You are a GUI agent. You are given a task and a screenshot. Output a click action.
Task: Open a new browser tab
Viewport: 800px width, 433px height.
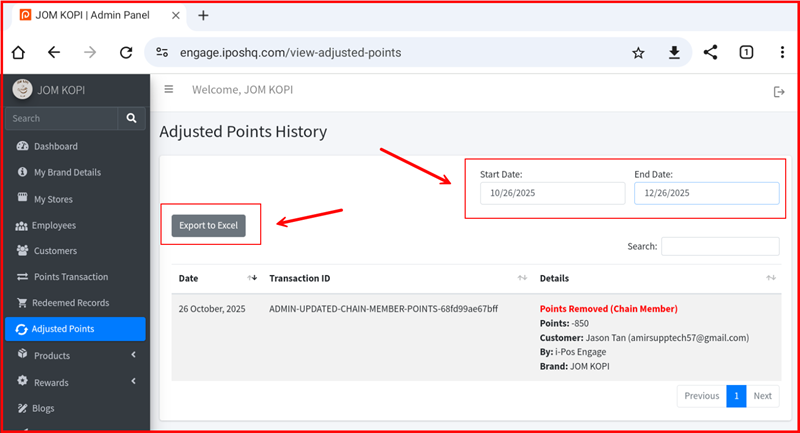[203, 15]
